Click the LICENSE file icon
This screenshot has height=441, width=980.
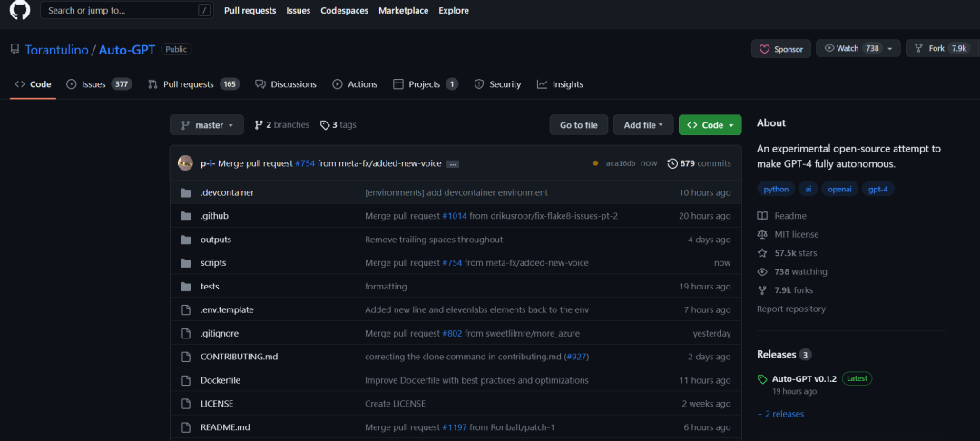coord(186,404)
